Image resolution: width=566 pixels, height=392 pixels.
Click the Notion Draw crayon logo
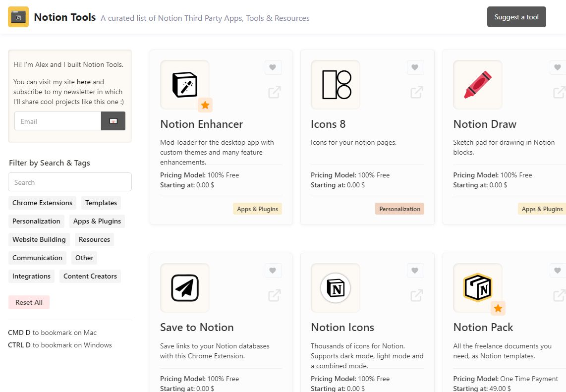(x=478, y=85)
